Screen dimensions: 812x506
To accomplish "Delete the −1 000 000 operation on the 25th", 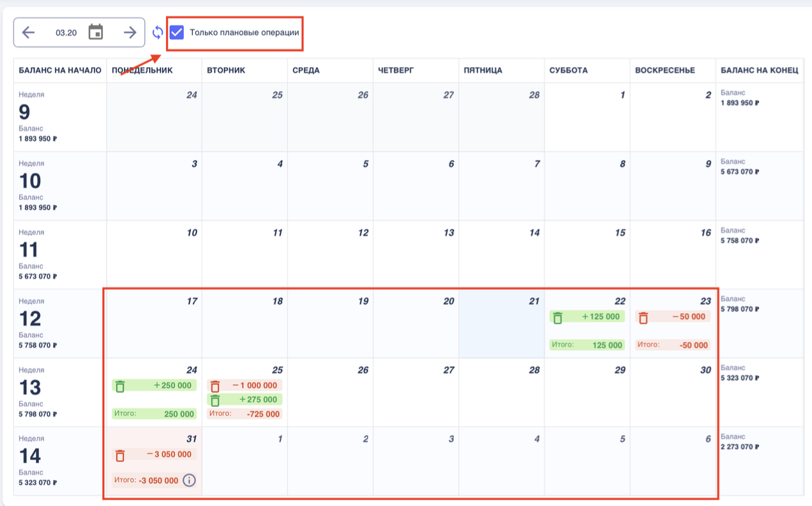I will click(215, 386).
